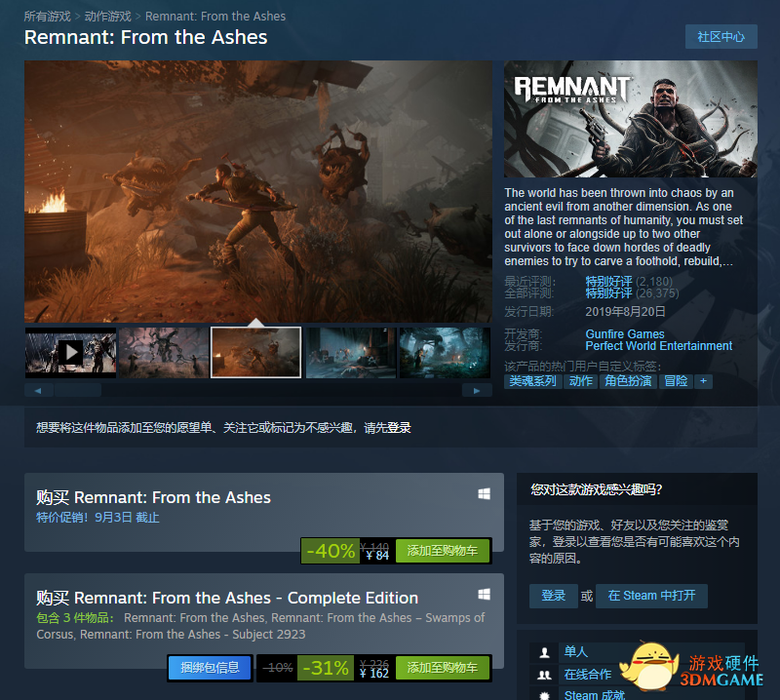This screenshot has width=780, height=700.
Task: Click the right arrow of thumbnail strip
Action: 477,391
